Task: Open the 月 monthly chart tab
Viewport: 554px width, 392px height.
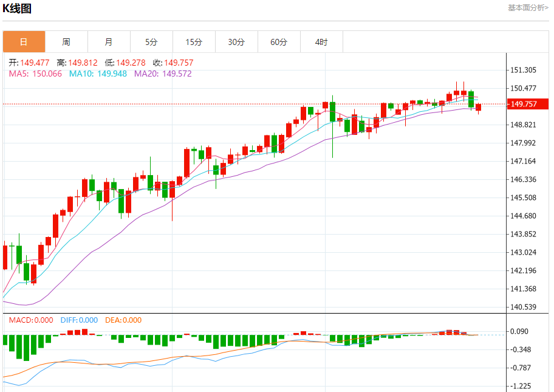Action: click(x=109, y=42)
